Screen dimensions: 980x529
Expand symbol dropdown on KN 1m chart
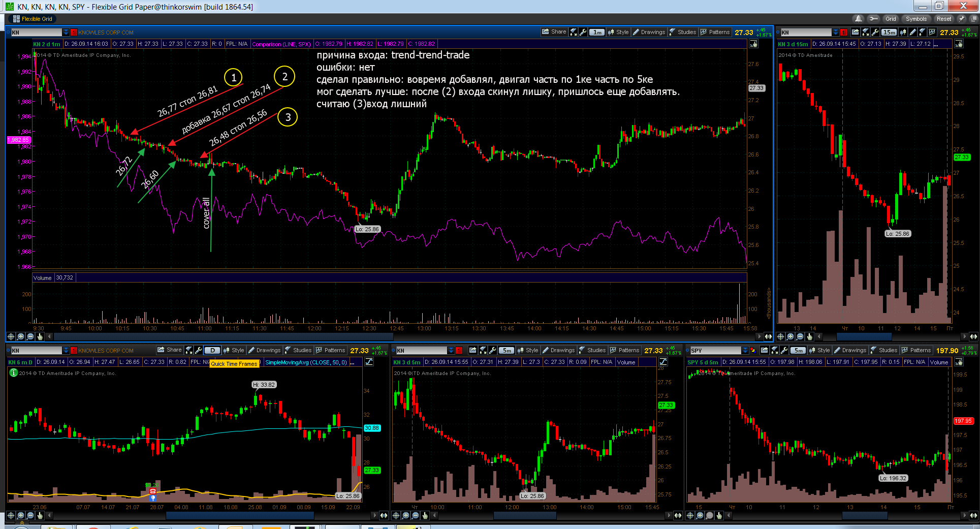click(66, 33)
